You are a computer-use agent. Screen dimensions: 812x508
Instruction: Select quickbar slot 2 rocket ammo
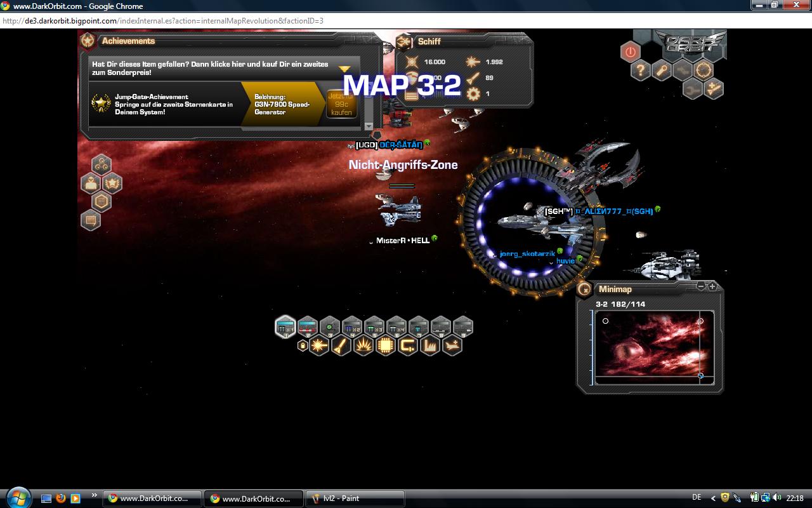(x=308, y=326)
